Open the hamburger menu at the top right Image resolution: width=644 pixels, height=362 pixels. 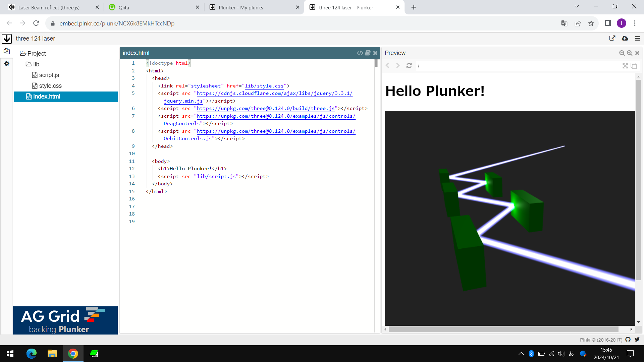tap(638, 39)
